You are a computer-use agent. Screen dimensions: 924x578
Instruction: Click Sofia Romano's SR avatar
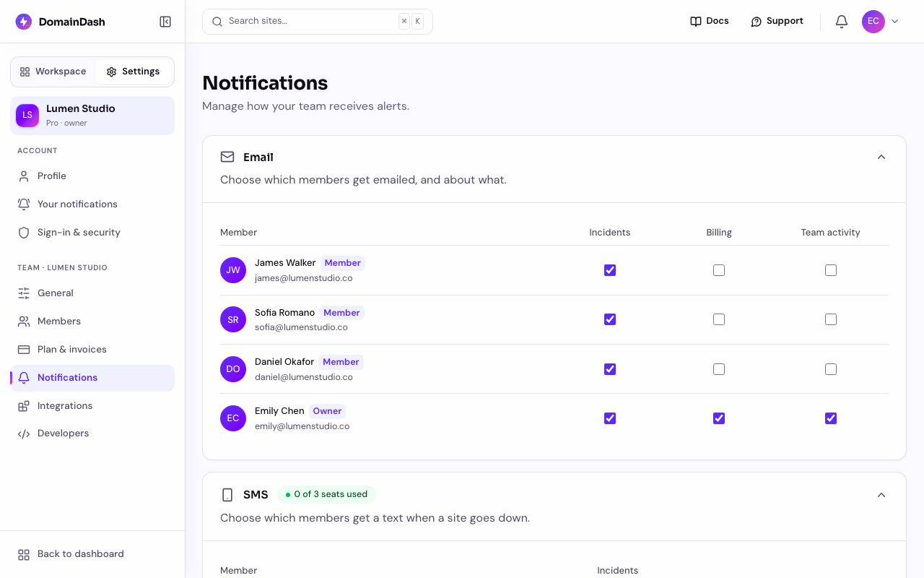(233, 319)
